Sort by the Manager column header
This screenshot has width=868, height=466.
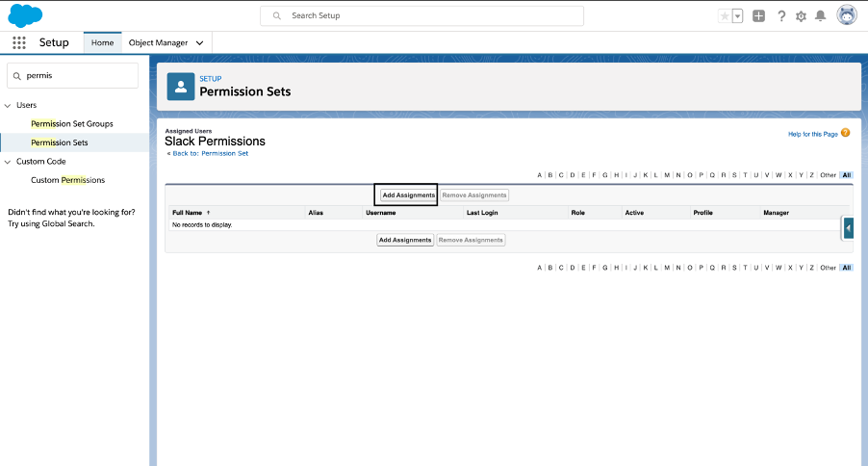point(777,213)
